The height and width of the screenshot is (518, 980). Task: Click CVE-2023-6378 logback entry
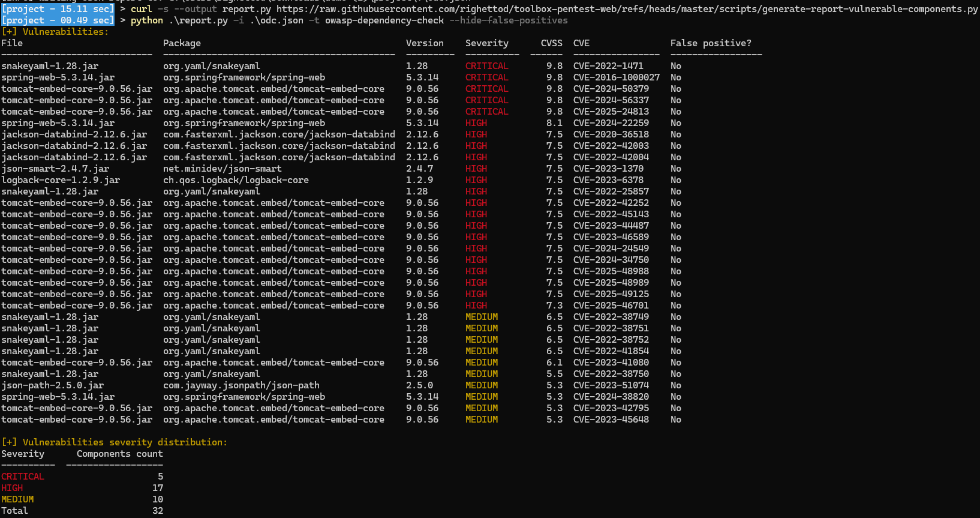click(608, 180)
